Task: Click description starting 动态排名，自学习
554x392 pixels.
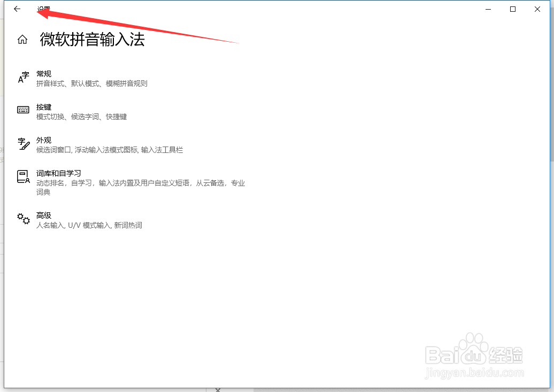Action: point(141,188)
